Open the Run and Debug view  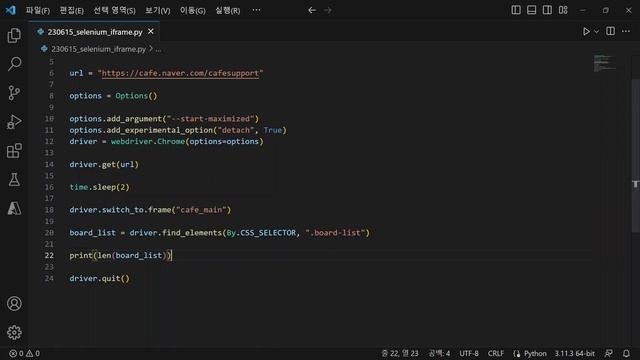(x=14, y=122)
